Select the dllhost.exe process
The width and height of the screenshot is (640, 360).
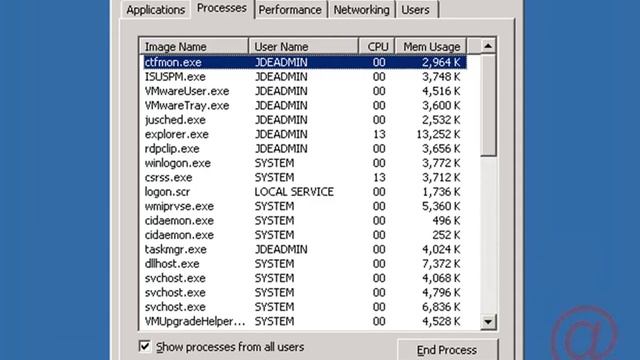tap(304, 264)
